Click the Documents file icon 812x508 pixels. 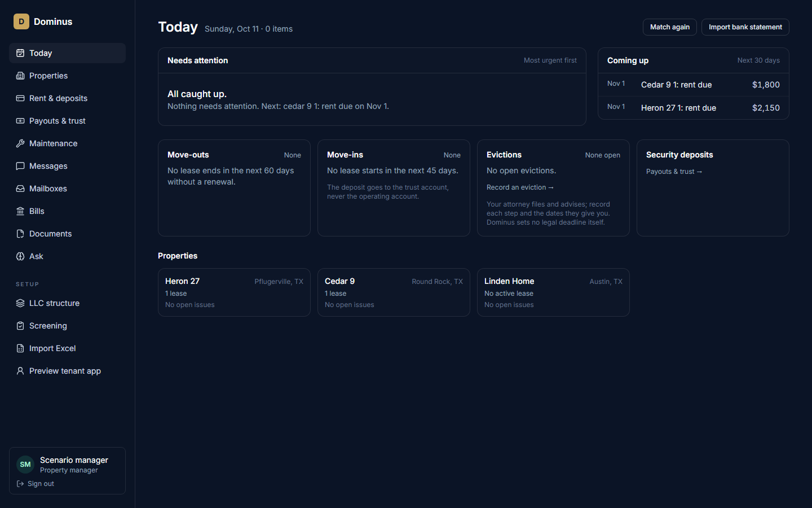20,234
